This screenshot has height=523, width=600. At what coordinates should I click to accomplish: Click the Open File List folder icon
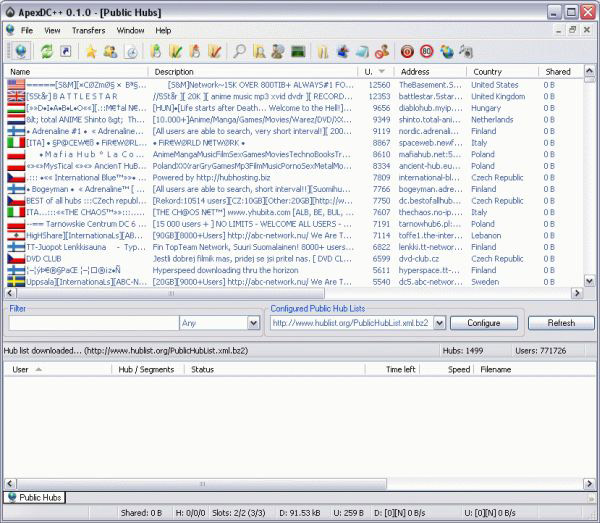tap(323, 52)
